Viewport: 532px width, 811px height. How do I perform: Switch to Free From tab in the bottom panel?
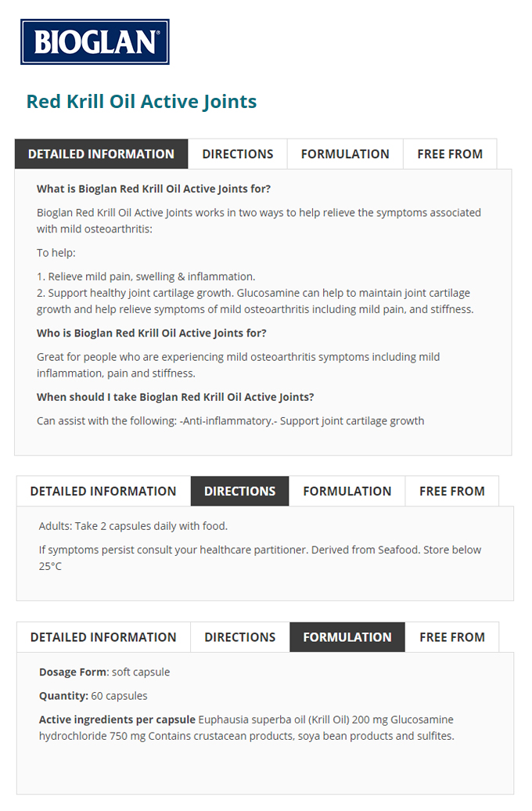pyautogui.click(x=452, y=637)
